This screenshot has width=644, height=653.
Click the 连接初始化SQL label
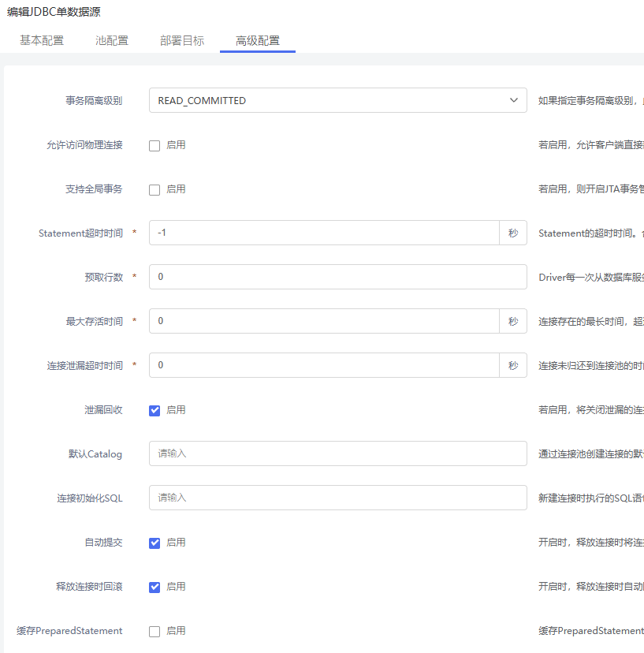90,498
